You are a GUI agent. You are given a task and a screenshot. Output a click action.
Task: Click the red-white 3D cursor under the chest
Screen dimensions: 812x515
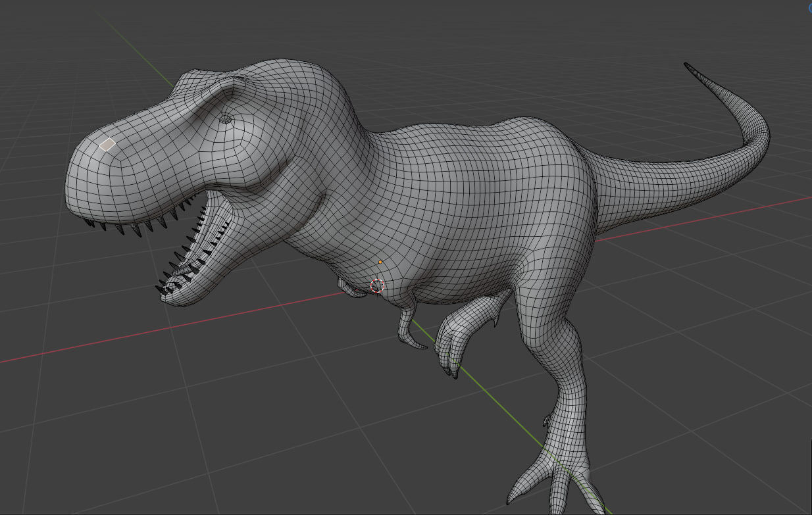pyautogui.click(x=377, y=285)
